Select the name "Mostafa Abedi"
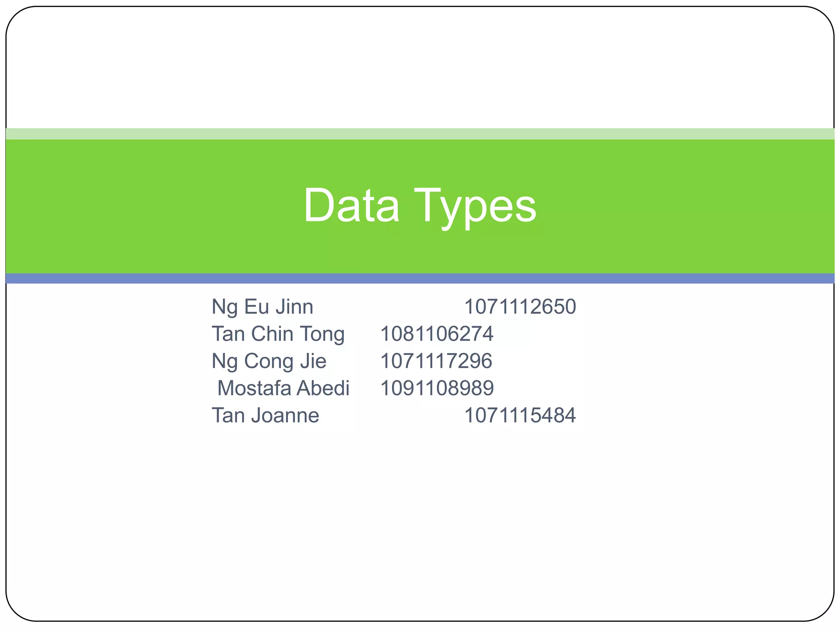Viewport: 840px width, 630px height. pyautogui.click(x=283, y=388)
